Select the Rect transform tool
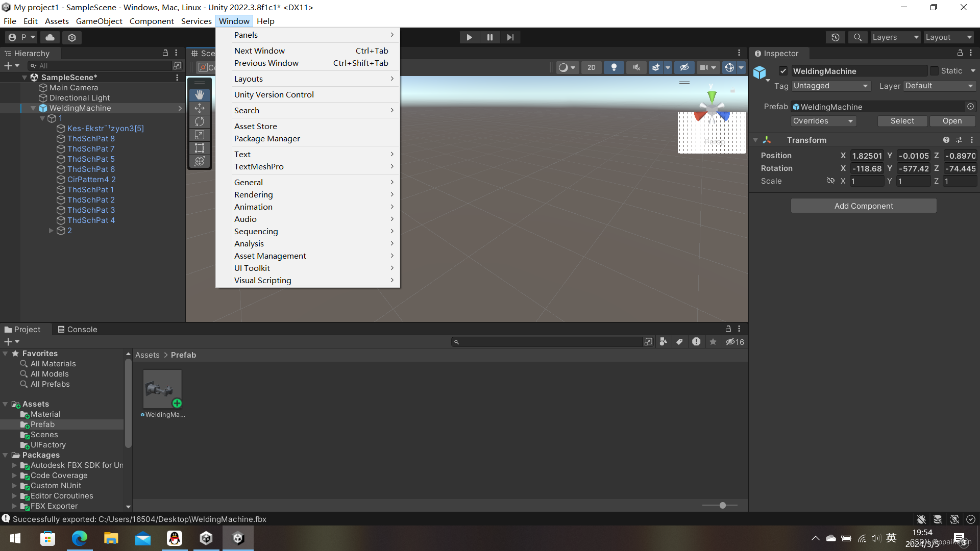This screenshot has width=980, height=551. pos(200,148)
